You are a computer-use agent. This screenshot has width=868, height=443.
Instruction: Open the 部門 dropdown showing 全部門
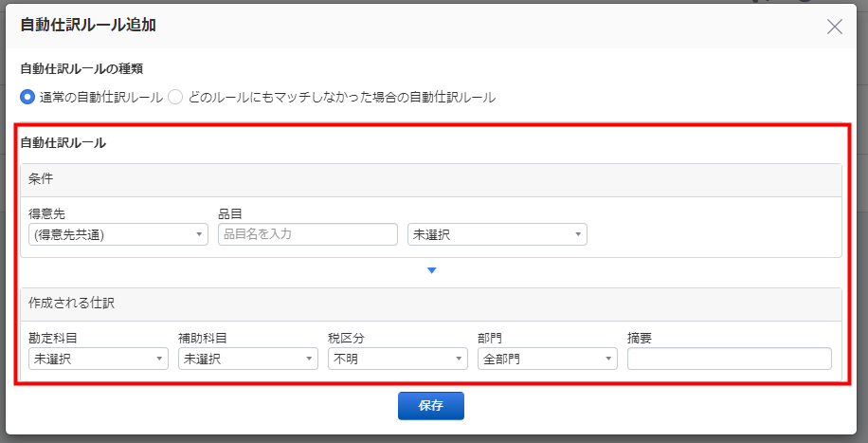click(x=548, y=359)
